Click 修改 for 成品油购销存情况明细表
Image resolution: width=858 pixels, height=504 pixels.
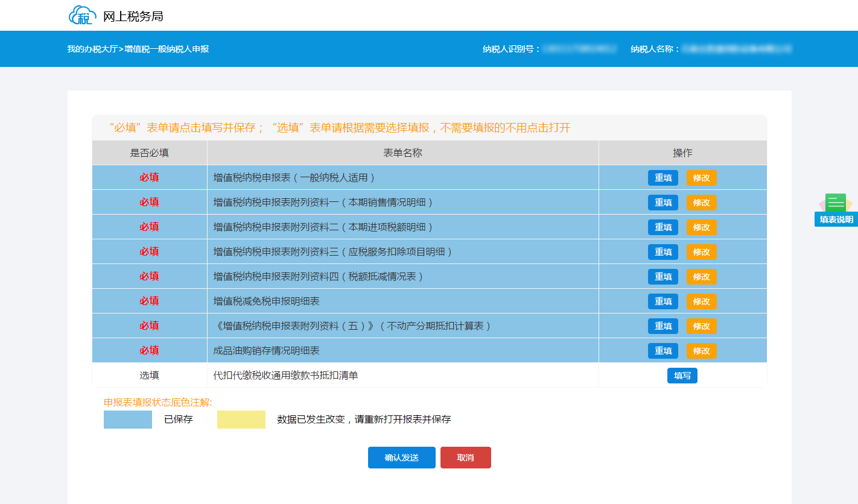701,351
